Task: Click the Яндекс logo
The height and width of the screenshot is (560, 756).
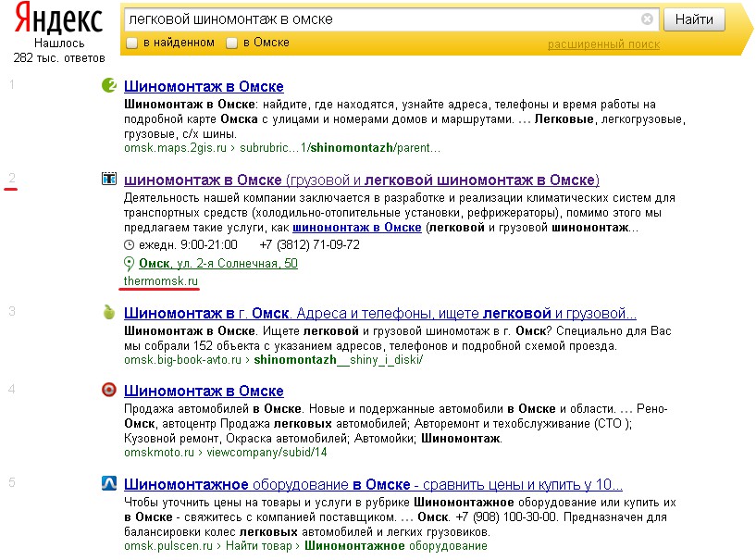Action: click(59, 19)
